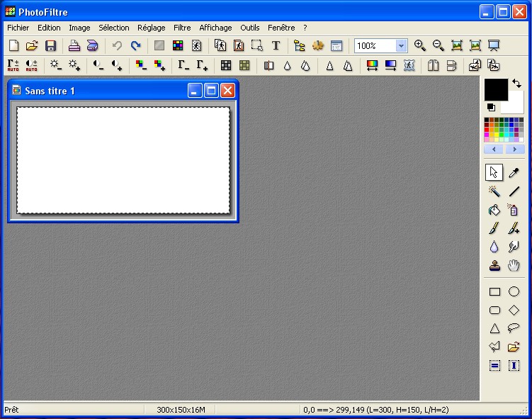Screen dimensions: 532x419
Task: Choose Rectangle selection shape
Action: pos(494,291)
